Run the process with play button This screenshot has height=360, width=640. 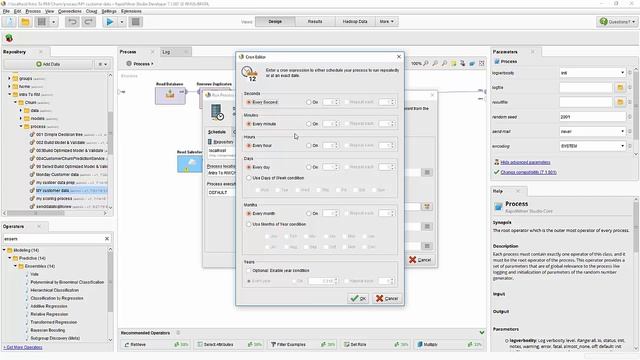tap(110, 22)
